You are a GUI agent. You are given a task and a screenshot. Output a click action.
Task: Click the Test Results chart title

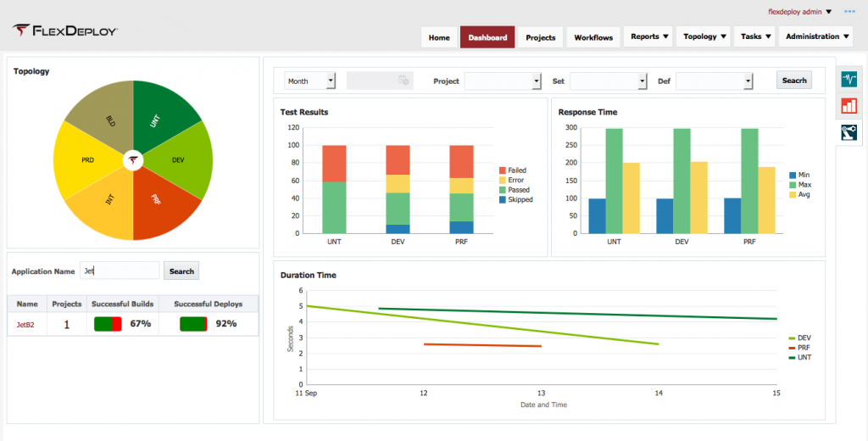point(304,112)
